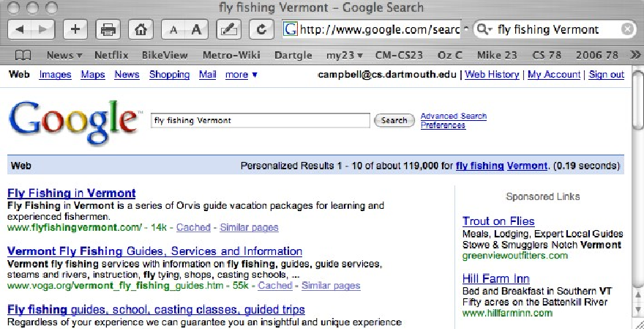This screenshot has height=329, width=644.
Task: Open the News bookmarks folder dropdown
Action: (x=64, y=55)
